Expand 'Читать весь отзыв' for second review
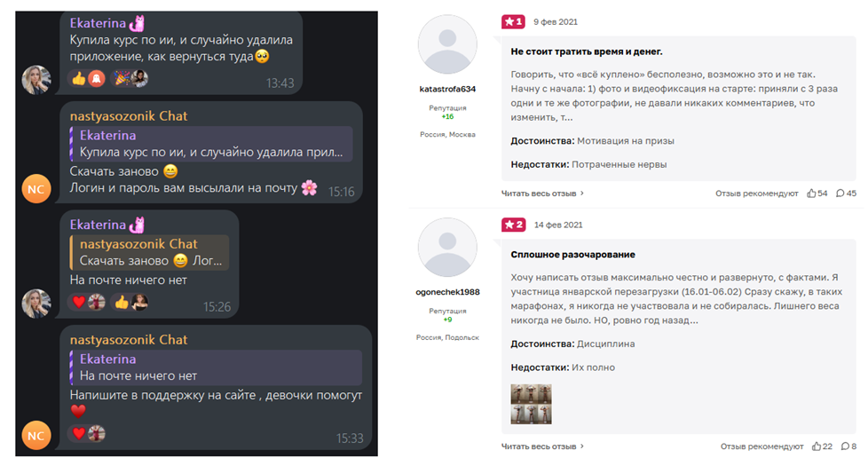Viewport: 868px width, 466px height. coord(542,446)
